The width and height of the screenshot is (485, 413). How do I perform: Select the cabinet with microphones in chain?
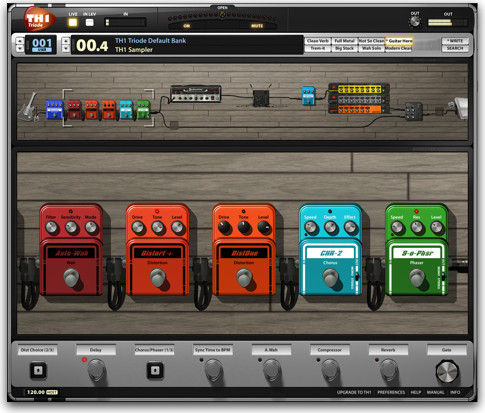point(261,97)
